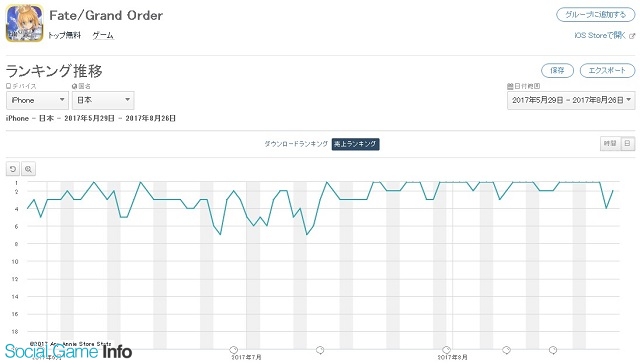The height and width of the screenshot is (364, 640).
Task: Open the iPhone device dropdown
Action: (x=37, y=100)
